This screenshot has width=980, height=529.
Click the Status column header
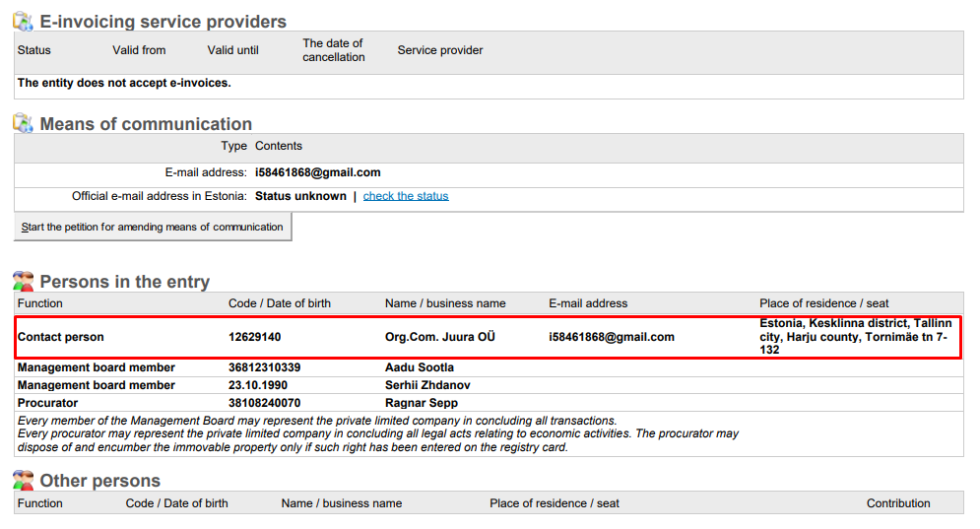coord(33,50)
